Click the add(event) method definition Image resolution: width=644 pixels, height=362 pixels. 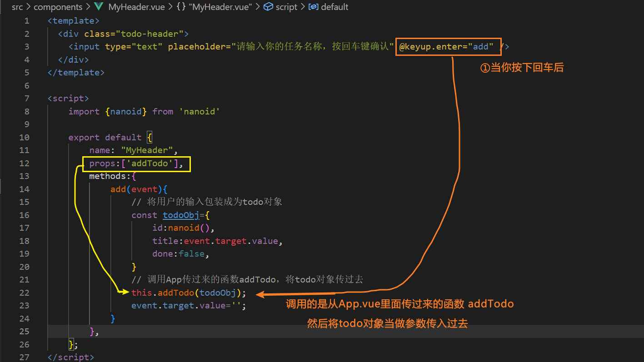pyautogui.click(x=139, y=189)
